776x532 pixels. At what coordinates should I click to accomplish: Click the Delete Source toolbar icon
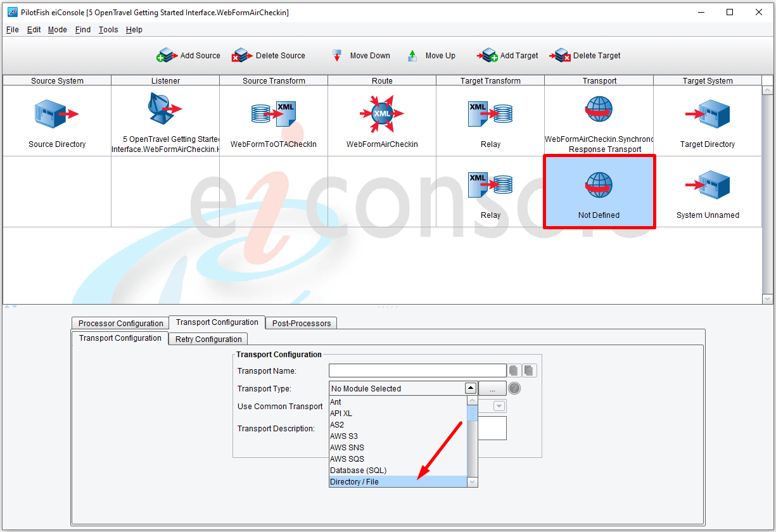242,56
